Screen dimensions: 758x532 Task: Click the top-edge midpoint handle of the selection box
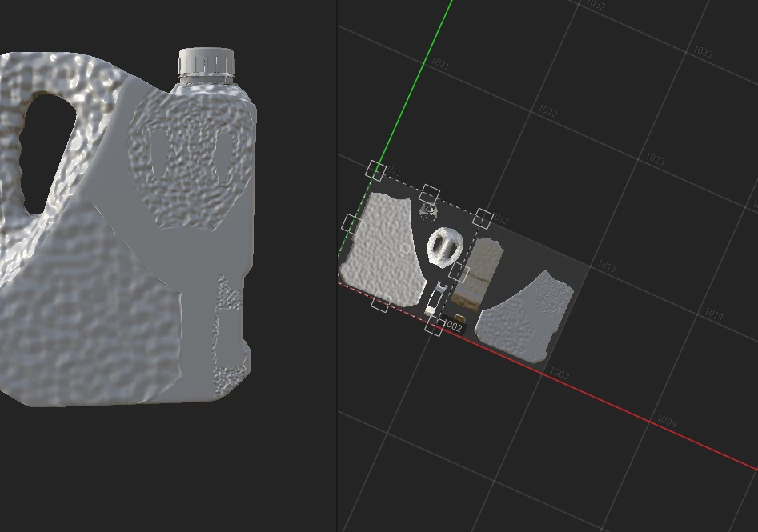(x=429, y=194)
